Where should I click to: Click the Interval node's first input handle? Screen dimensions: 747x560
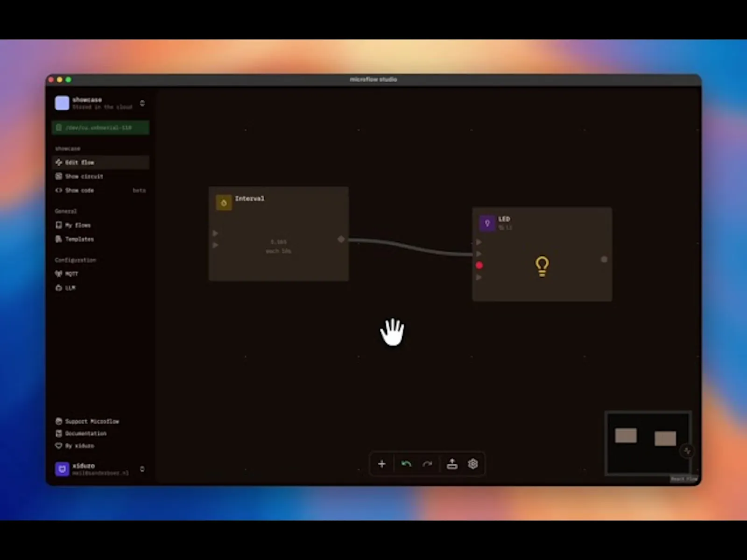point(215,233)
